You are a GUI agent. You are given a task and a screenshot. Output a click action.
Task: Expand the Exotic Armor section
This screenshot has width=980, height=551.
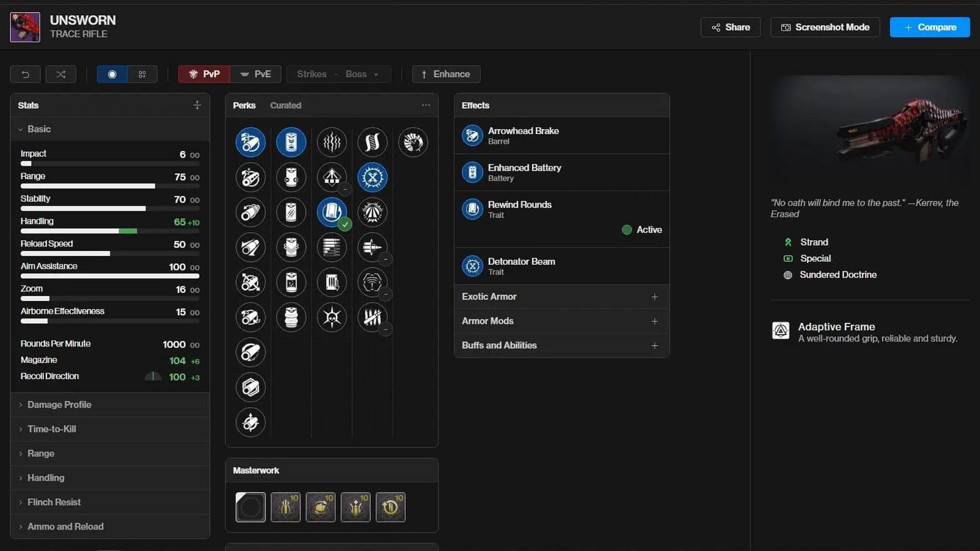coord(561,297)
